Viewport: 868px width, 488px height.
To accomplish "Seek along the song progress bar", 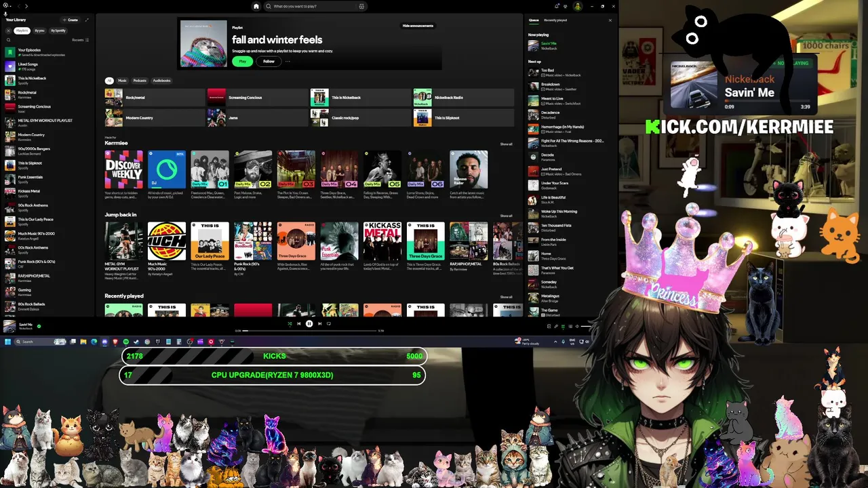I will point(309,331).
